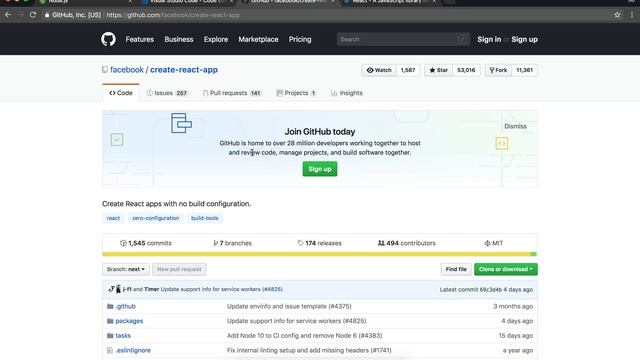Image resolution: width=640 pixels, height=360 pixels.
Task: Open Marketplace in the top navigation
Action: coord(258,40)
